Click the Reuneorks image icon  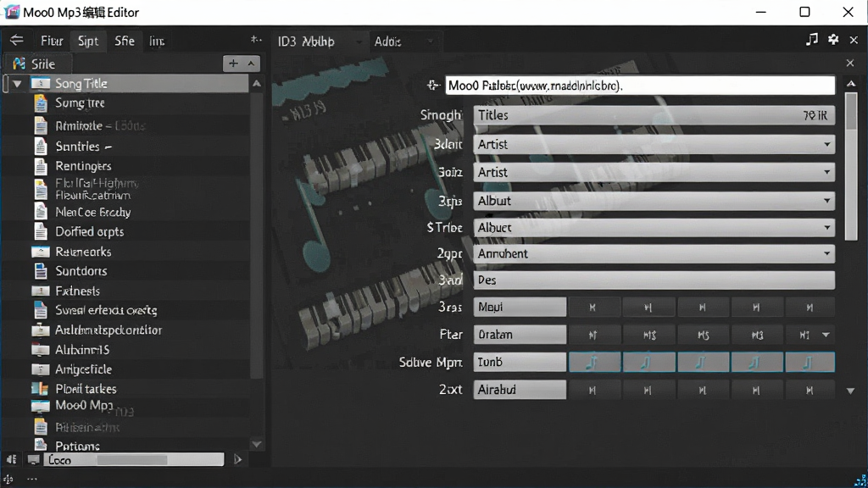coord(41,252)
